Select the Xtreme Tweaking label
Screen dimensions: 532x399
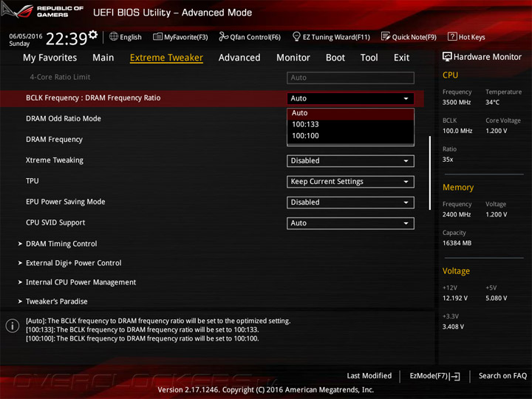point(55,160)
